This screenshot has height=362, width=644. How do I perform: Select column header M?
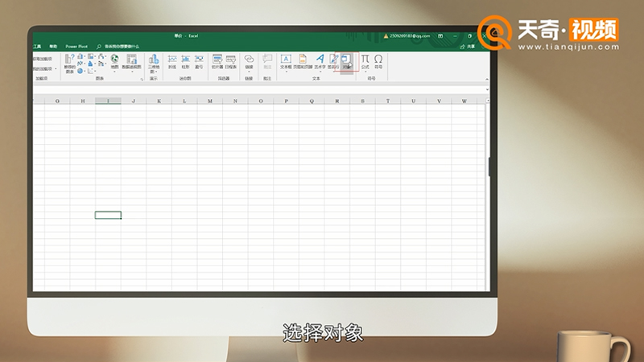210,101
